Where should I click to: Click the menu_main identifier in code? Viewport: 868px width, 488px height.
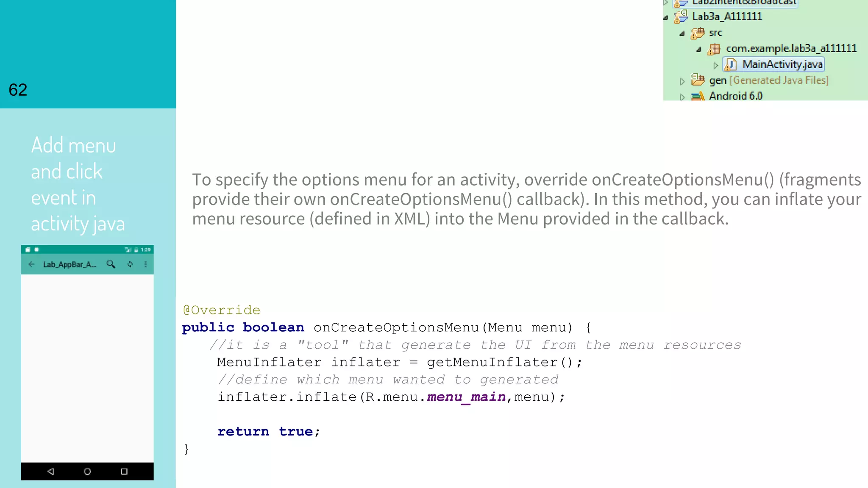click(466, 397)
